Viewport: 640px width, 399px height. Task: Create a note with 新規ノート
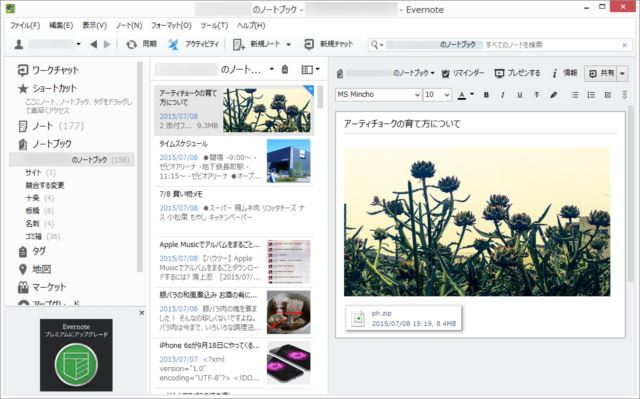pyautogui.click(x=256, y=44)
